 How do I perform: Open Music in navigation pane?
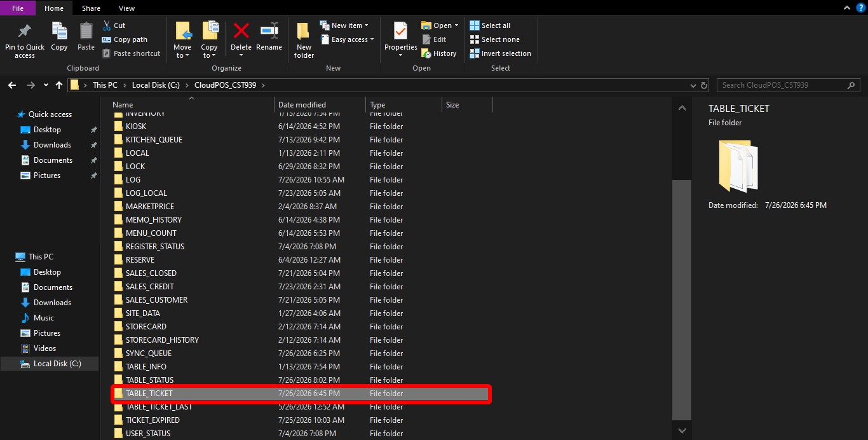[44, 318]
